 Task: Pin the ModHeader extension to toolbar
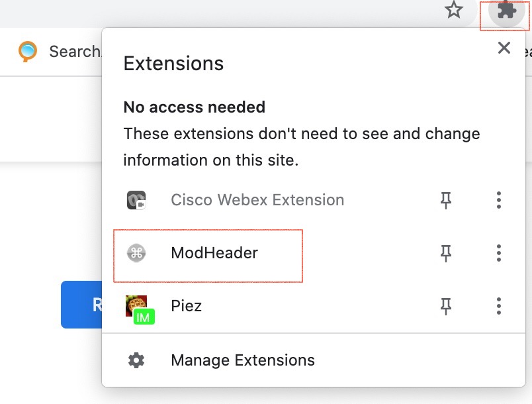(446, 253)
